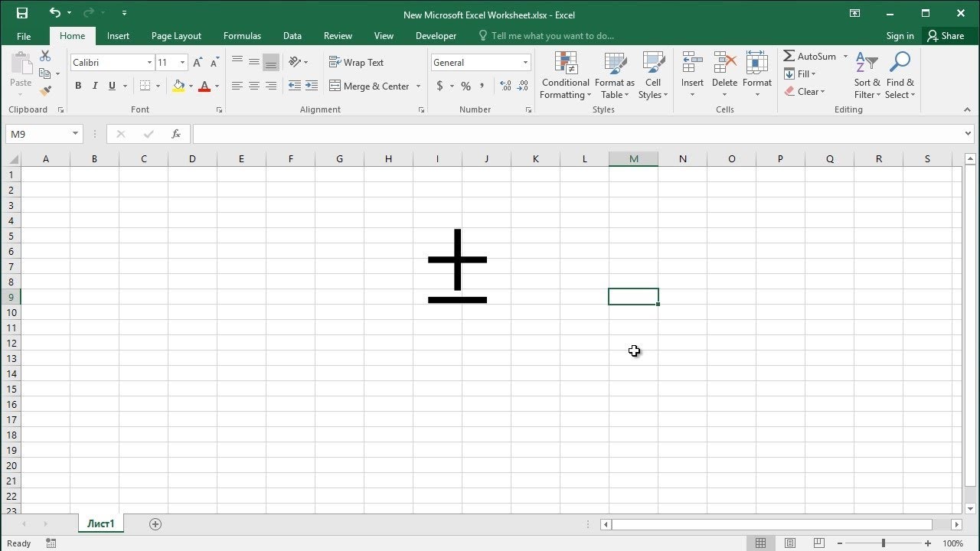Add a new sheet with plus icon
The width and height of the screenshot is (980, 551).
[x=155, y=524]
